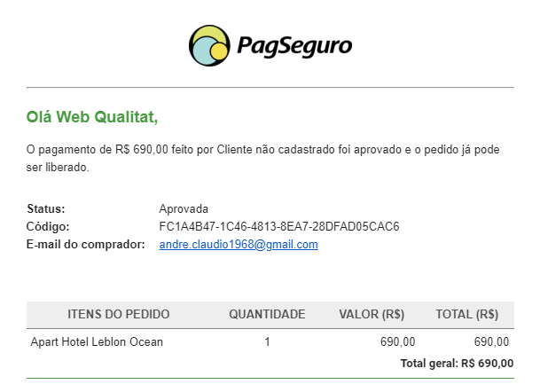
Task: Select the Apart Hotel Leblon Ocean item
Action: pyautogui.click(x=97, y=341)
